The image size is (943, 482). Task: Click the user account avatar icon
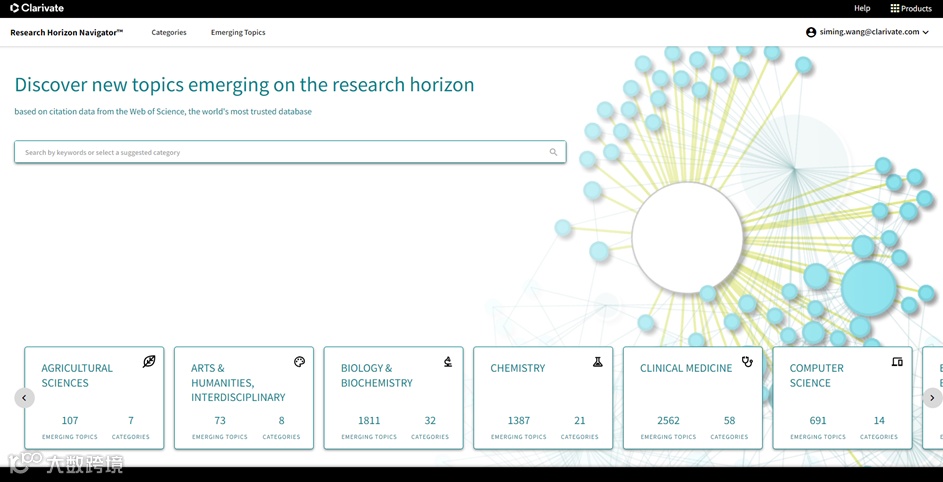tap(811, 32)
